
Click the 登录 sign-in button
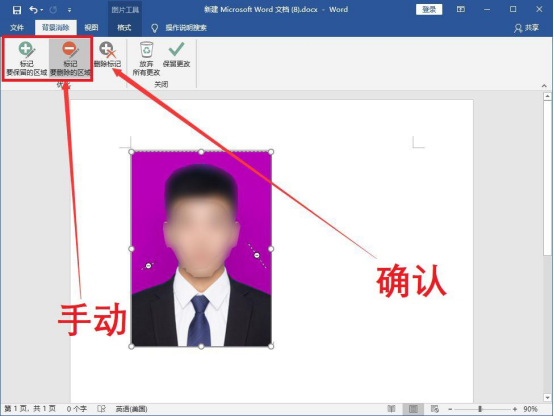[429, 10]
